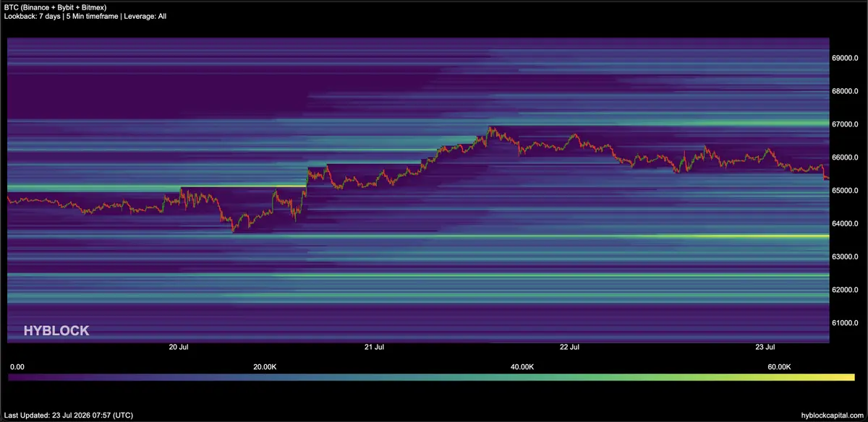Screen dimensions: 868x422
Task: Click the 61000.0 price axis label
Action: [845, 323]
